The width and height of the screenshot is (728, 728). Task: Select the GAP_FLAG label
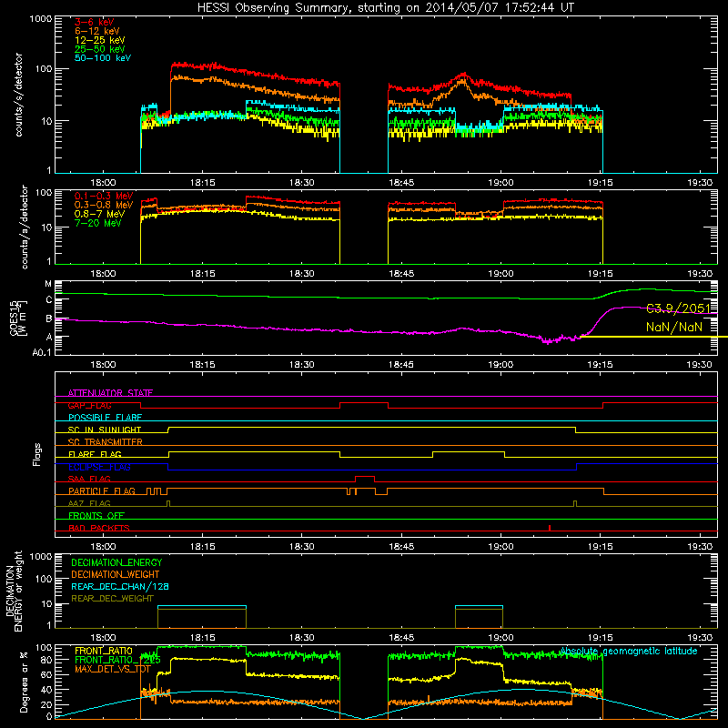89,405
